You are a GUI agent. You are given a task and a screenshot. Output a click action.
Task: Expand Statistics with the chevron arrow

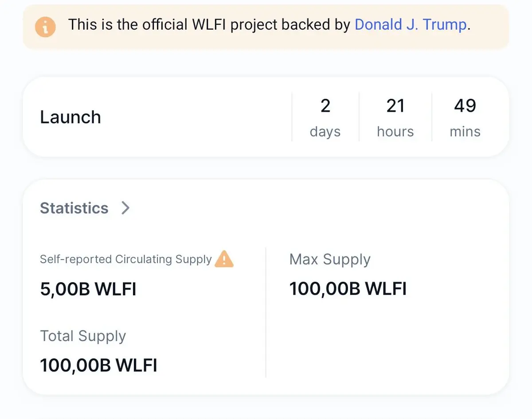point(125,208)
